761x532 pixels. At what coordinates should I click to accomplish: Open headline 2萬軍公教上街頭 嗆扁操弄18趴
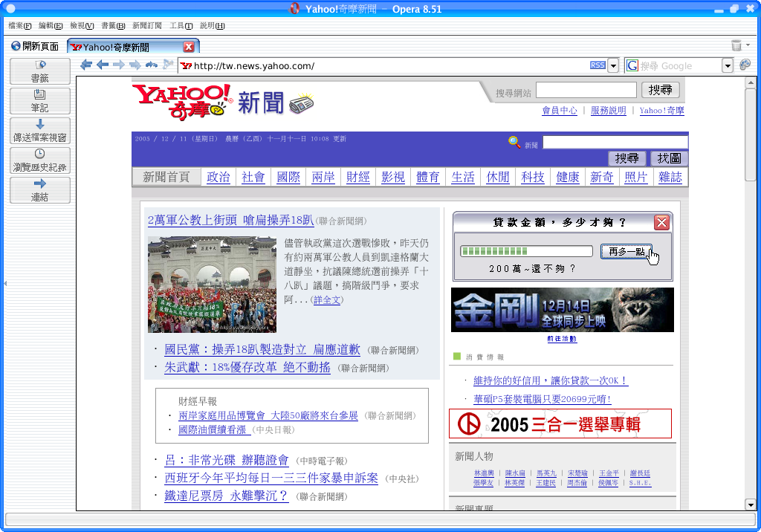(230, 220)
